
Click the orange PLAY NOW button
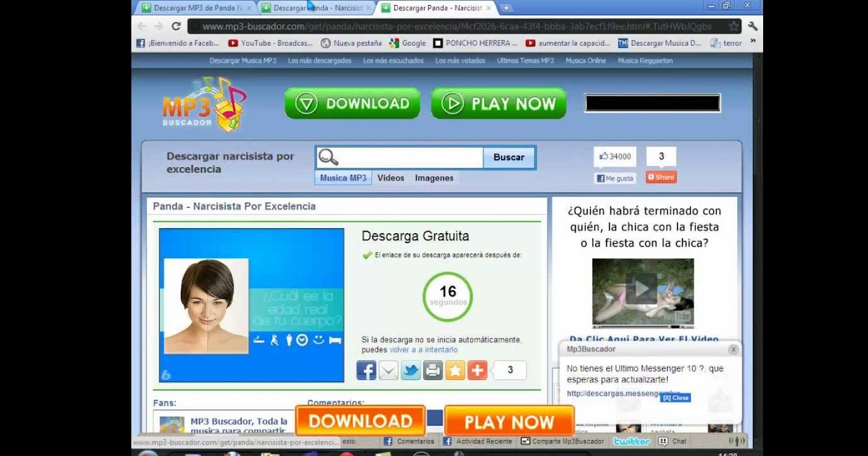[x=509, y=421]
